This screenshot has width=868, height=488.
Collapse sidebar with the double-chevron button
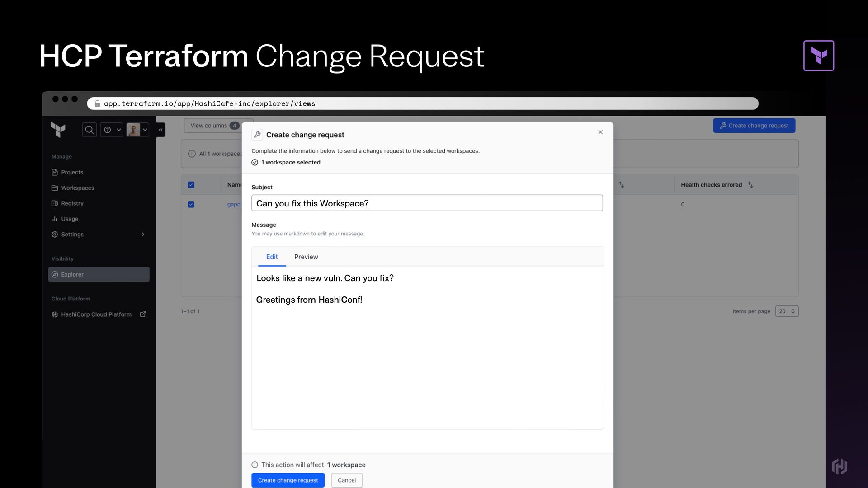pyautogui.click(x=160, y=130)
